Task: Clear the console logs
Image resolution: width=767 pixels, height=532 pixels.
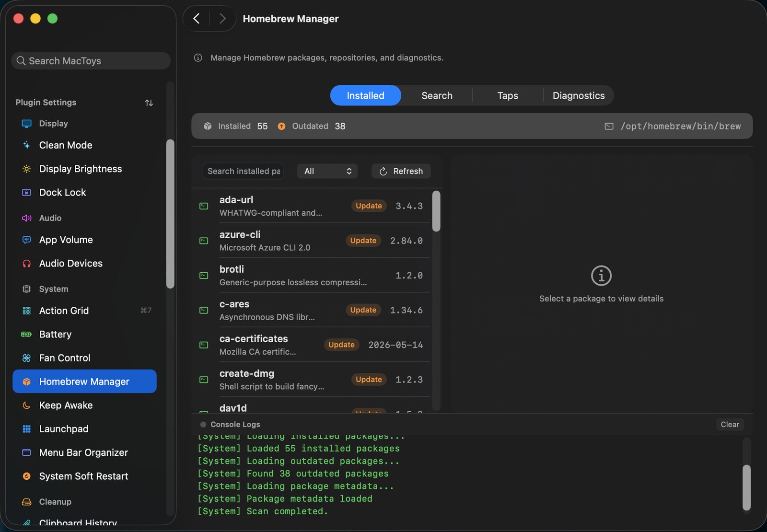Action: click(x=730, y=424)
